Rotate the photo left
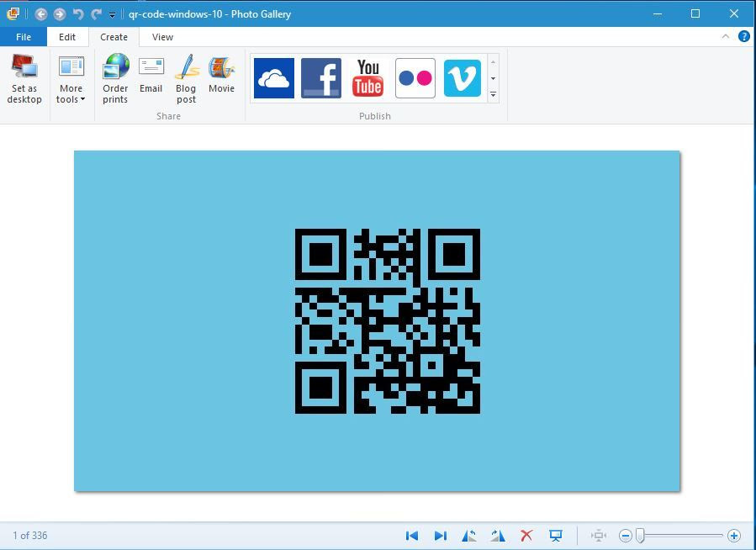 click(x=468, y=536)
